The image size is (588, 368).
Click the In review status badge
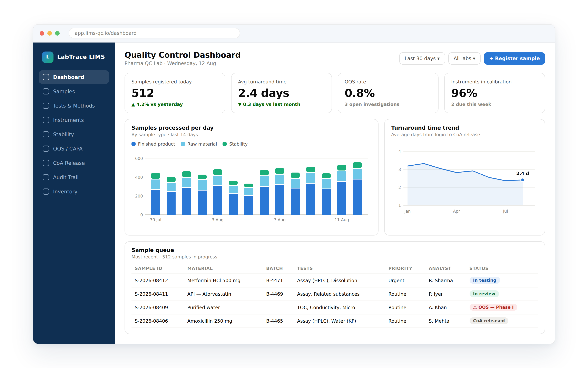(x=484, y=294)
